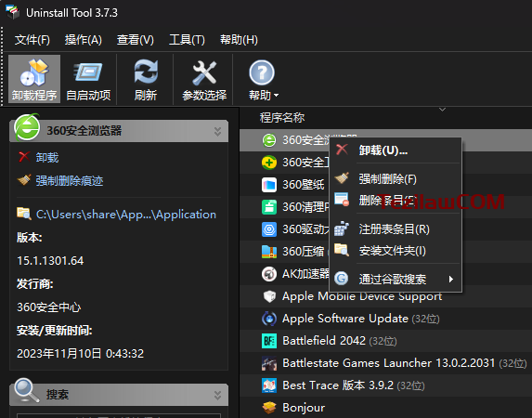This screenshot has width=532, height=418.
Task: Click the 卸载 link in the side panel
Action: tap(47, 158)
